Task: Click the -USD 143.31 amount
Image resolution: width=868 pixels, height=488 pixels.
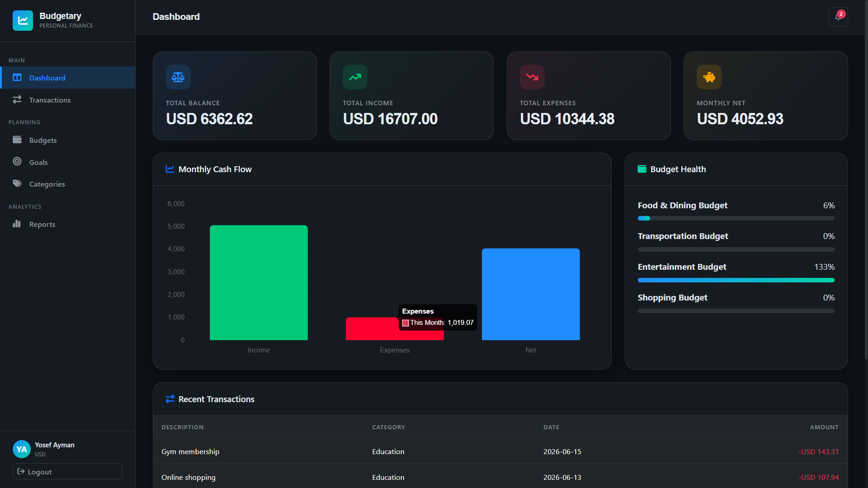Action: [x=818, y=451]
